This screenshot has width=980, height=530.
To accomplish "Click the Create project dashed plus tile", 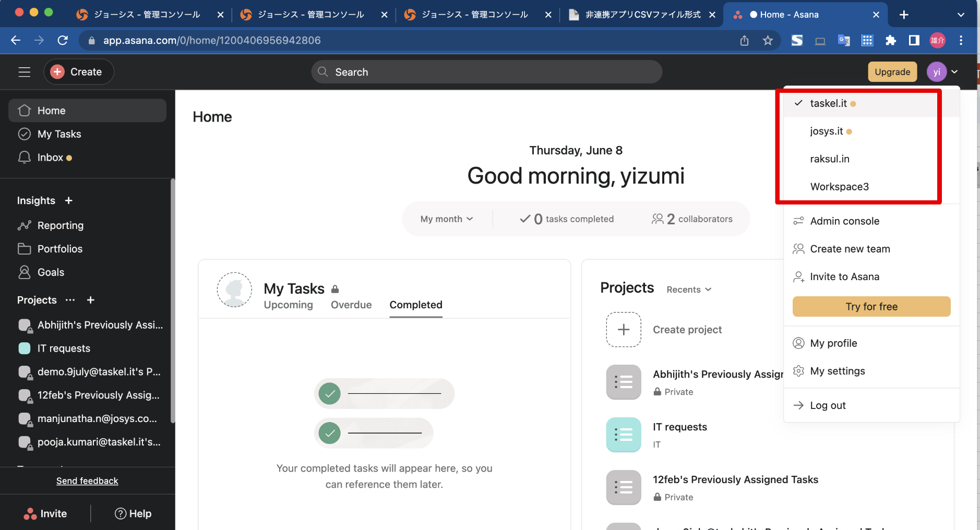I will pyautogui.click(x=624, y=330).
